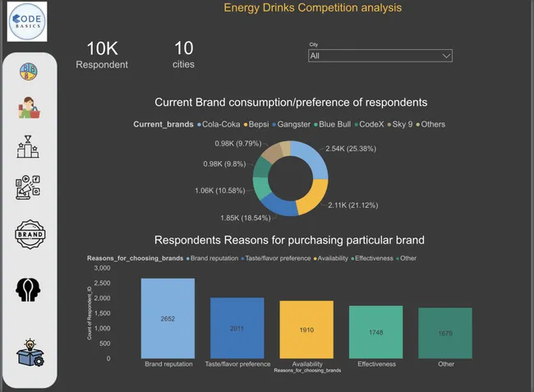Click the Brand reputation x-axis label

coord(168,364)
